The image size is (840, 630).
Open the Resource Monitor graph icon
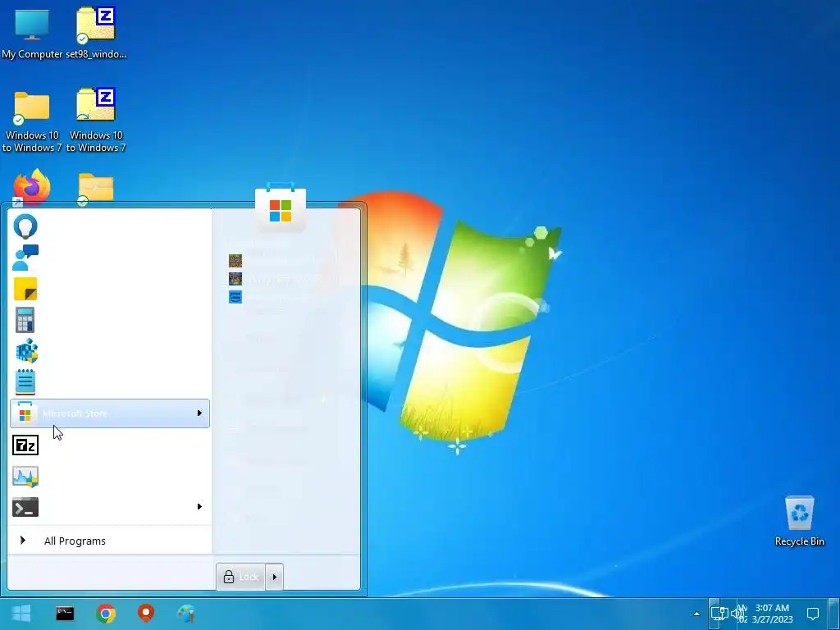click(x=25, y=477)
